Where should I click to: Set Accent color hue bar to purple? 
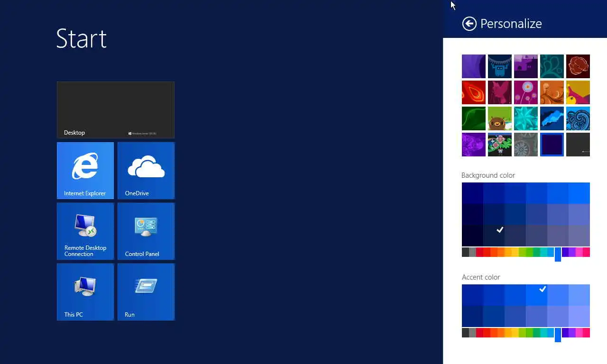point(572,333)
